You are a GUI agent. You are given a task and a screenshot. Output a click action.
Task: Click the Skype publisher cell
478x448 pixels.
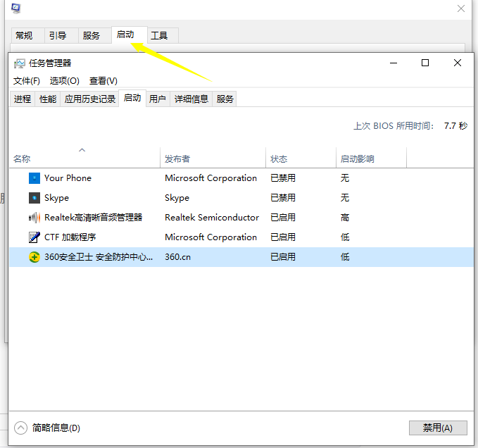click(177, 198)
